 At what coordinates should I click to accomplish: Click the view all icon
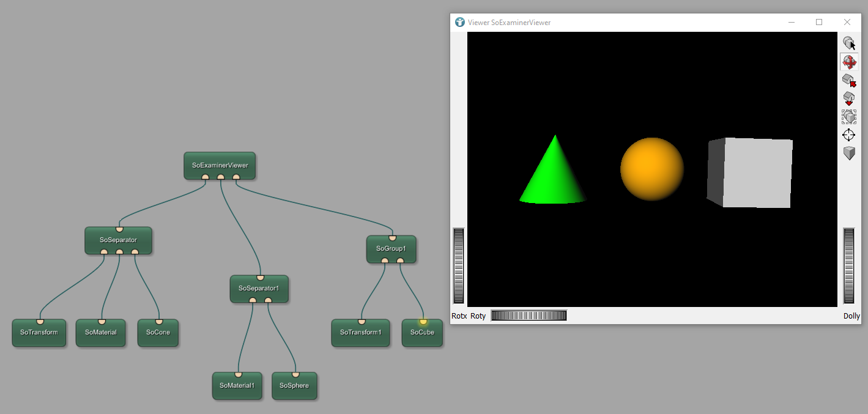click(849, 117)
